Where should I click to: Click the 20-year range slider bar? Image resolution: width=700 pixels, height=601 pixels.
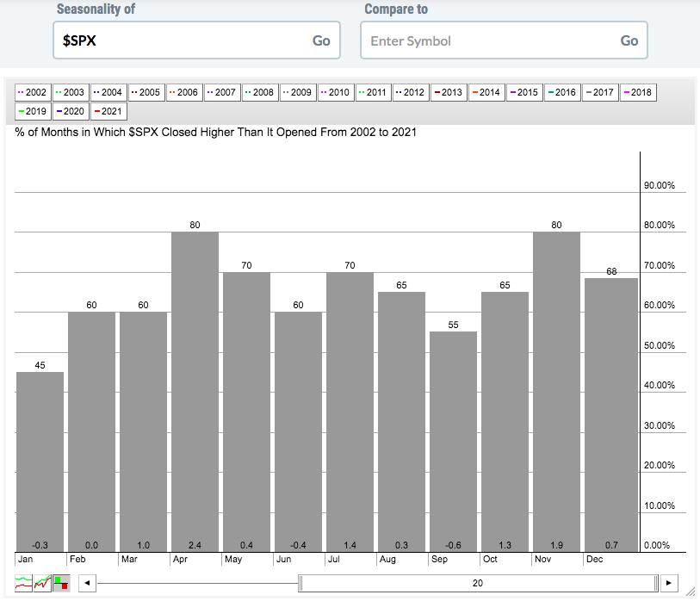[478, 583]
